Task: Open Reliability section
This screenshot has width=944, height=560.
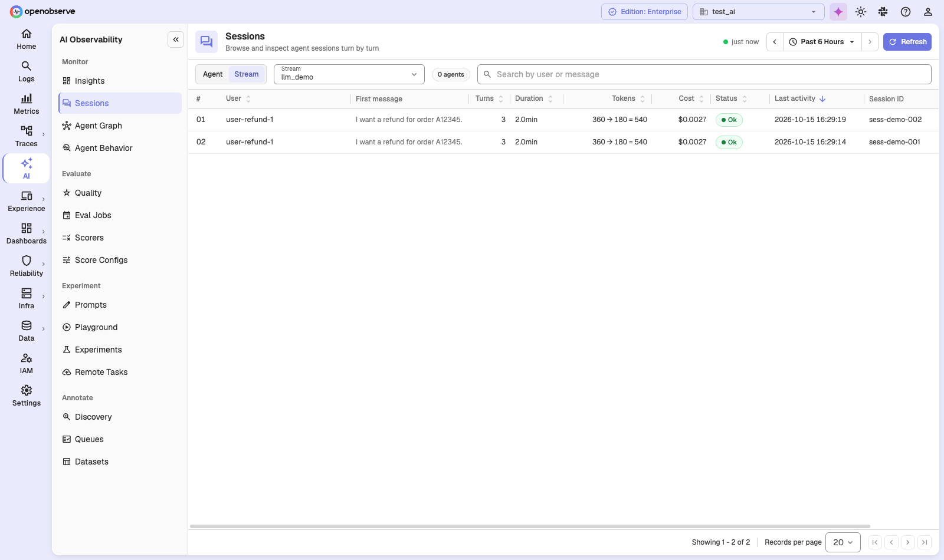Action: point(26,266)
